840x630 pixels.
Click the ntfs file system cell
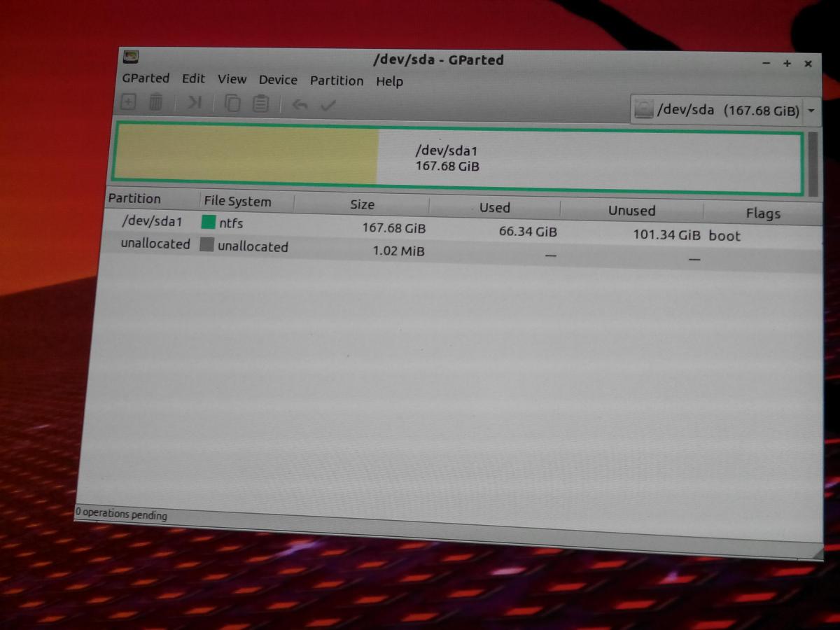pos(231,224)
